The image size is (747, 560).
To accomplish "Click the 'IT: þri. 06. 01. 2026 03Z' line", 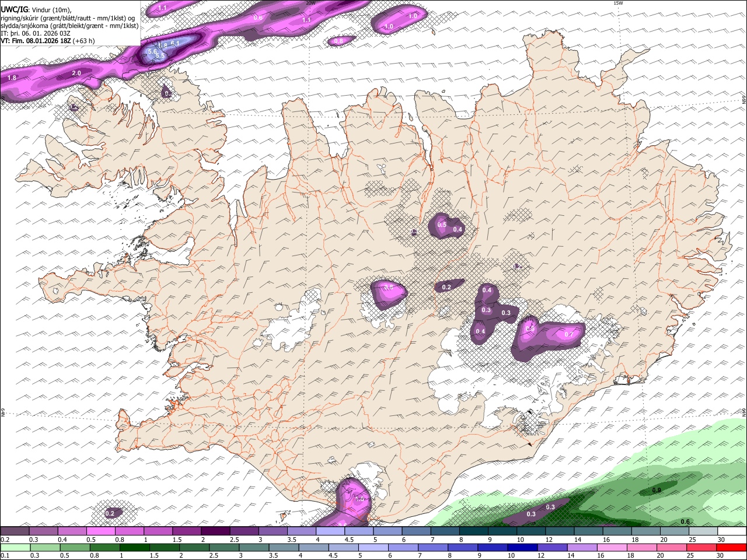I will (x=36, y=33).
